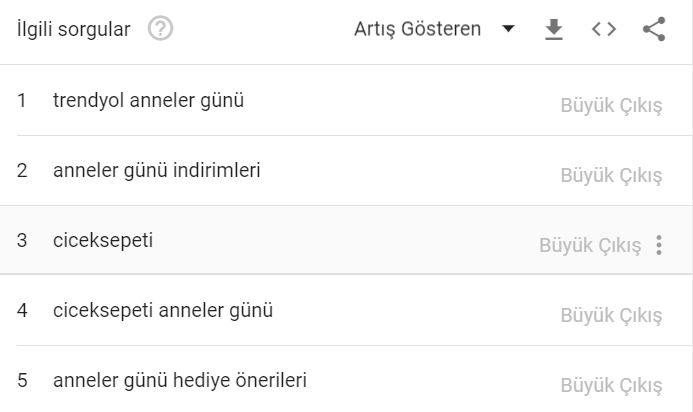
Task: Share the related queries widget
Action: tap(654, 29)
